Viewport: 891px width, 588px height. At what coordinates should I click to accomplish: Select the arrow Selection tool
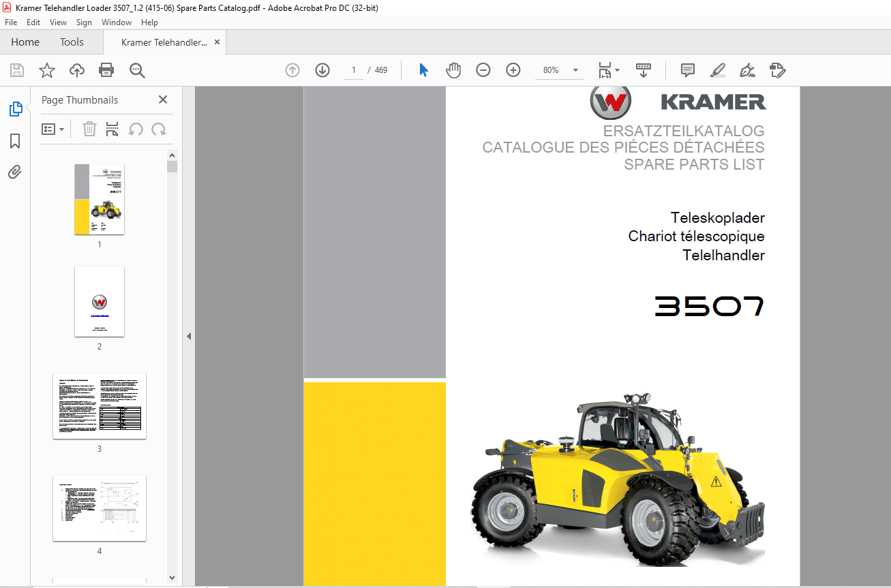click(423, 70)
